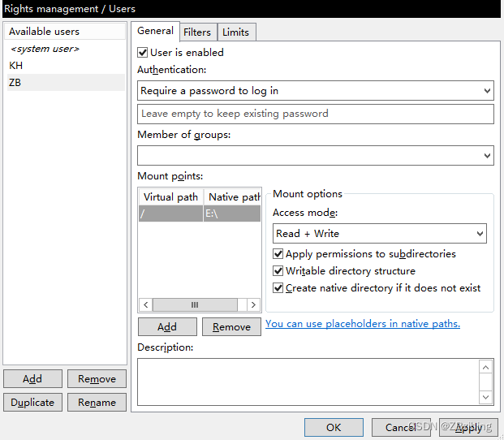The width and height of the screenshot is (504, 440).
Task: Toggle Apply permissions to subdirectories
Action: (278, 254)
